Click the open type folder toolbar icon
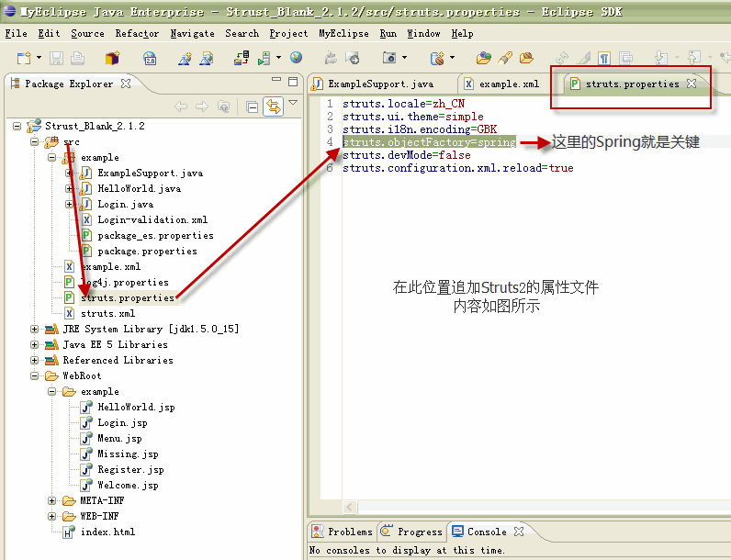731x560 pixels. click(x=483, y=58)
